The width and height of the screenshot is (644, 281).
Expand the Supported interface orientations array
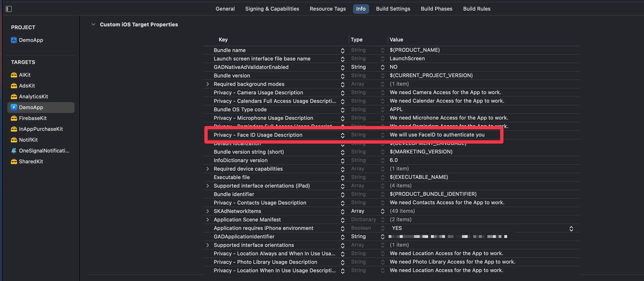(207, 245)
